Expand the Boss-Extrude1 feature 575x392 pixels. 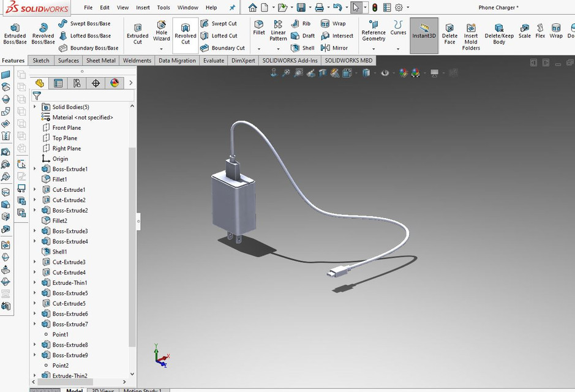tap(36, 168)
